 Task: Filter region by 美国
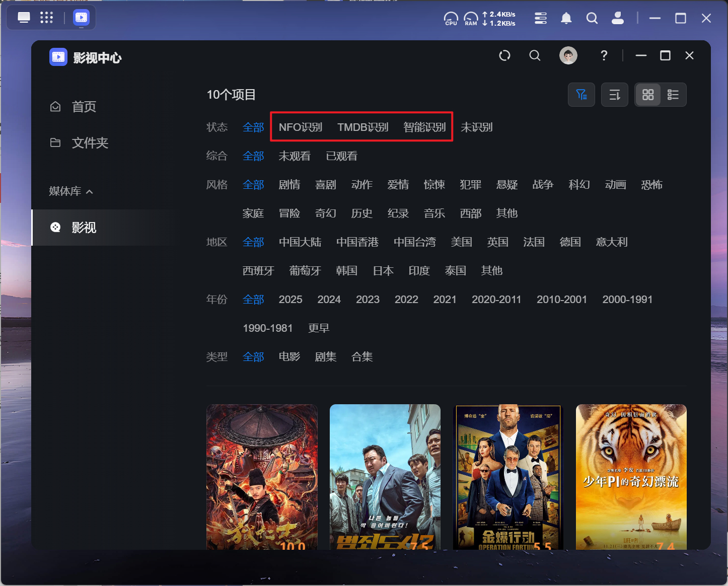[462, 242]
